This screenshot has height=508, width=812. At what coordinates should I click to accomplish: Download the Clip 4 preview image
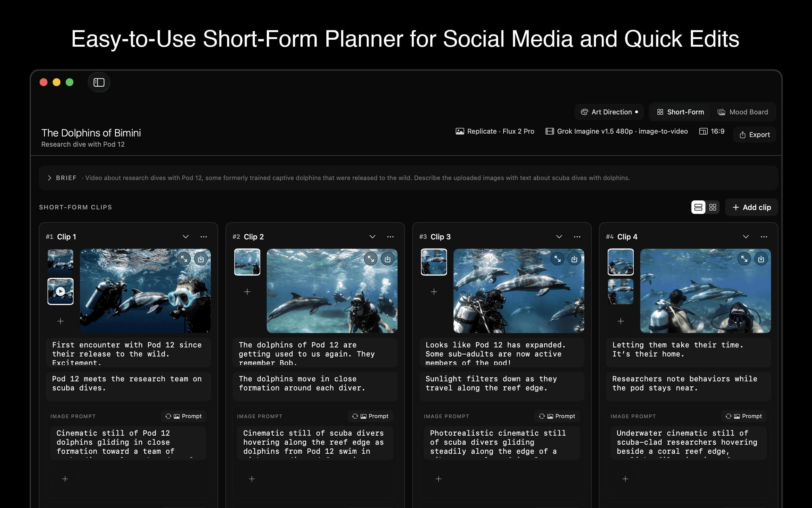761,259
